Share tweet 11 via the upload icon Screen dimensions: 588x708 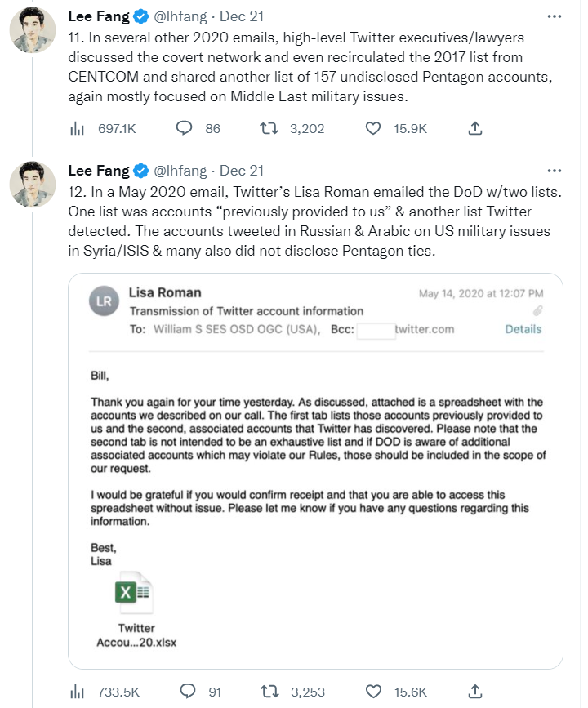tap(475, 129)
